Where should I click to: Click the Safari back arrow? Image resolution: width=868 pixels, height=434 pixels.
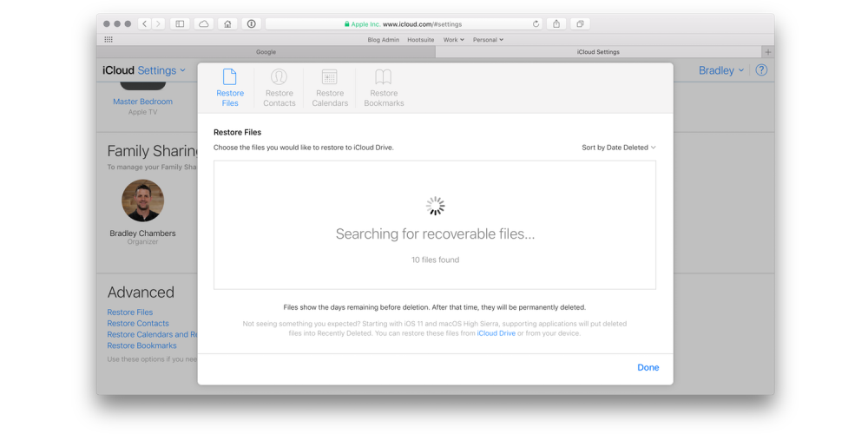(x=145, y=24)
